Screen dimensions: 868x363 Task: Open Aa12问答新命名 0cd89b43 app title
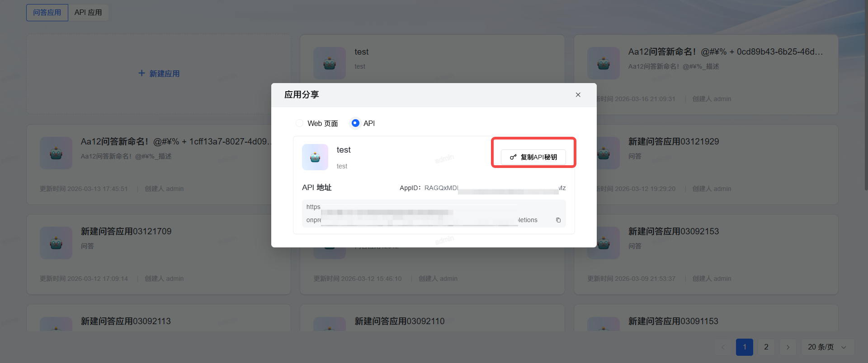coord(726,52)
